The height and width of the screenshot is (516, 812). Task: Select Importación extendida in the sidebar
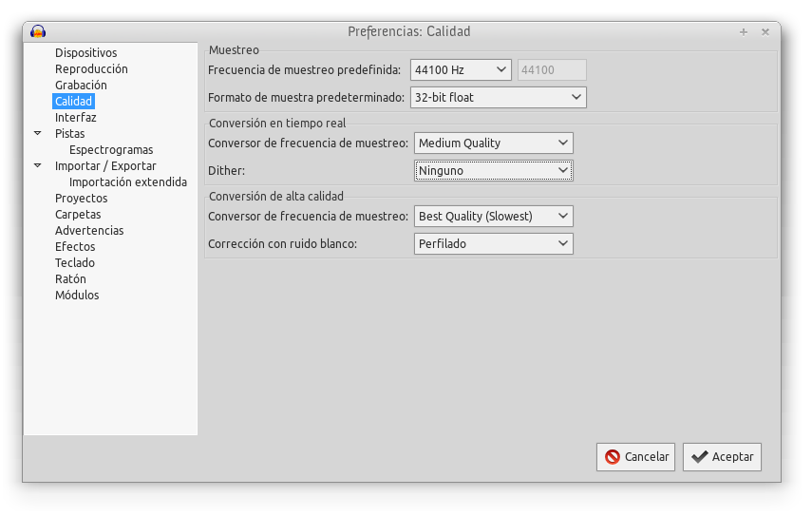(x=128, y=182)
